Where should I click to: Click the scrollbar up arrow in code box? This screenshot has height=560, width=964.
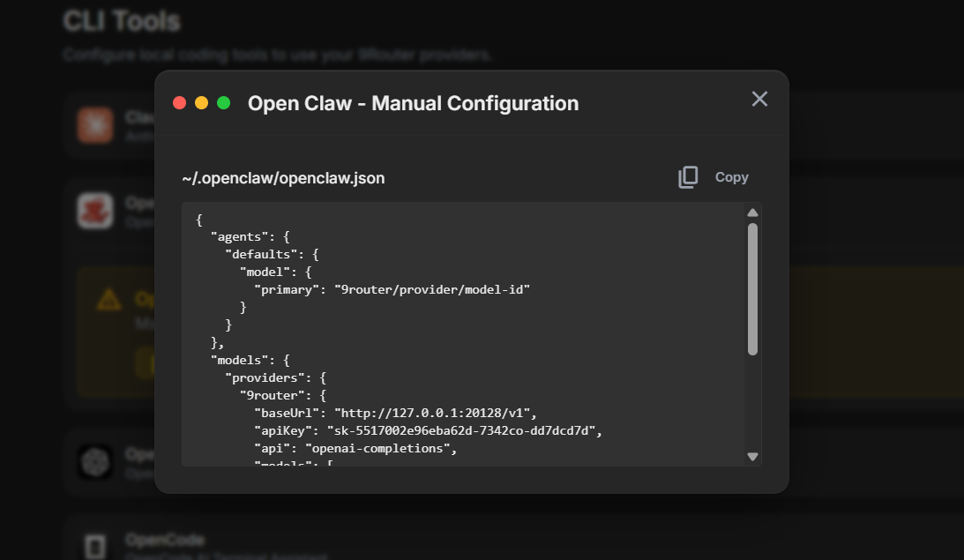752,213
